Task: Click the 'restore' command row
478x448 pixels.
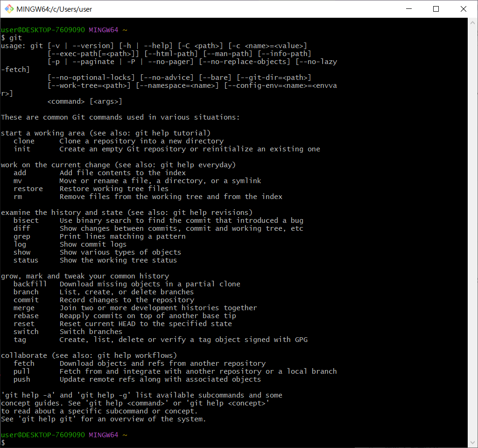Action: tap(91, 189)
